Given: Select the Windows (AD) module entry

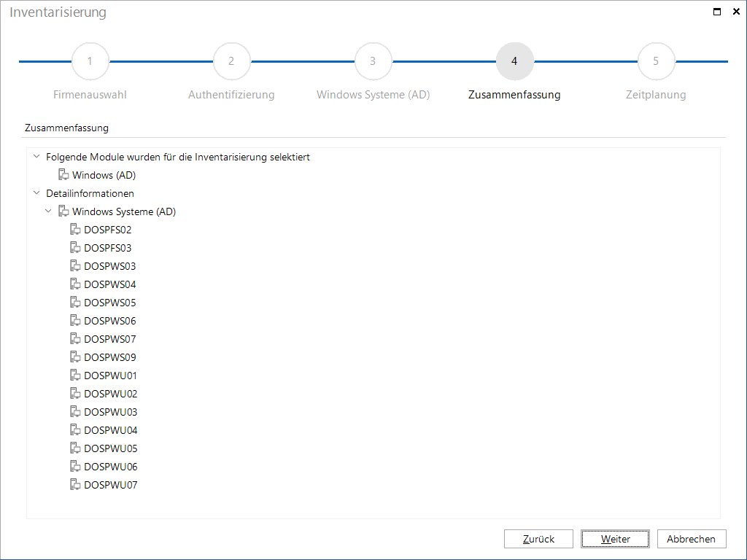Looking at the screenshot, I should (x=104, y=175).
